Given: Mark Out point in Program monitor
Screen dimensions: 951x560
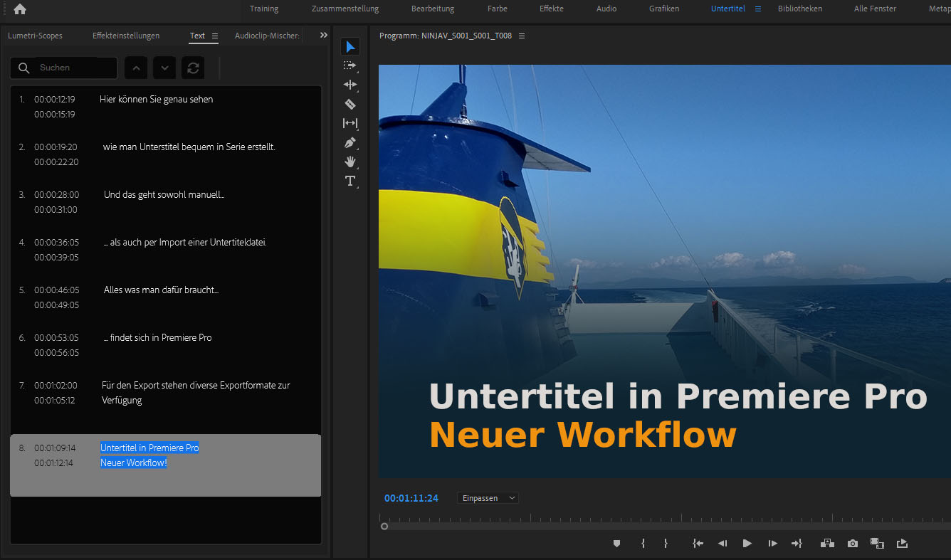Looking at the screenshot, I should (666, 544).
